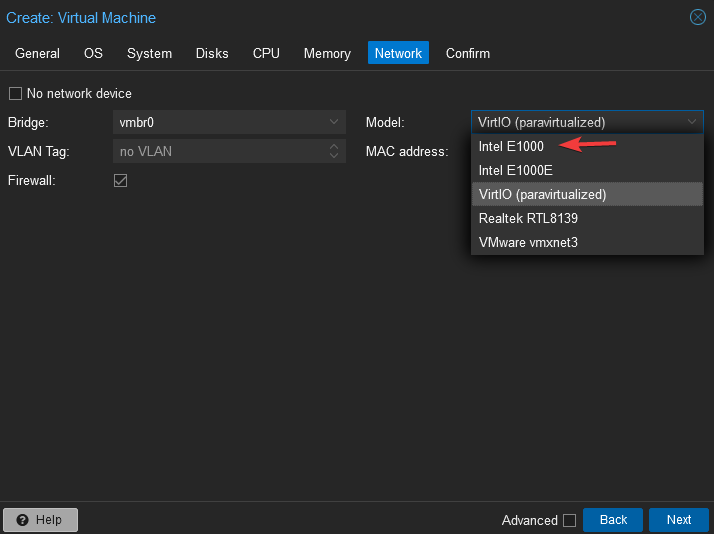Open the OS tab

pos(93,53)
